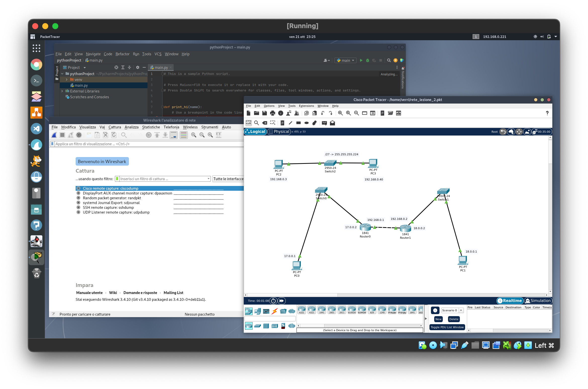Viewport: 588px width, 389px height.
Task: Click Add Simple PDU envelope icon
Action: (x=324, y=123)
